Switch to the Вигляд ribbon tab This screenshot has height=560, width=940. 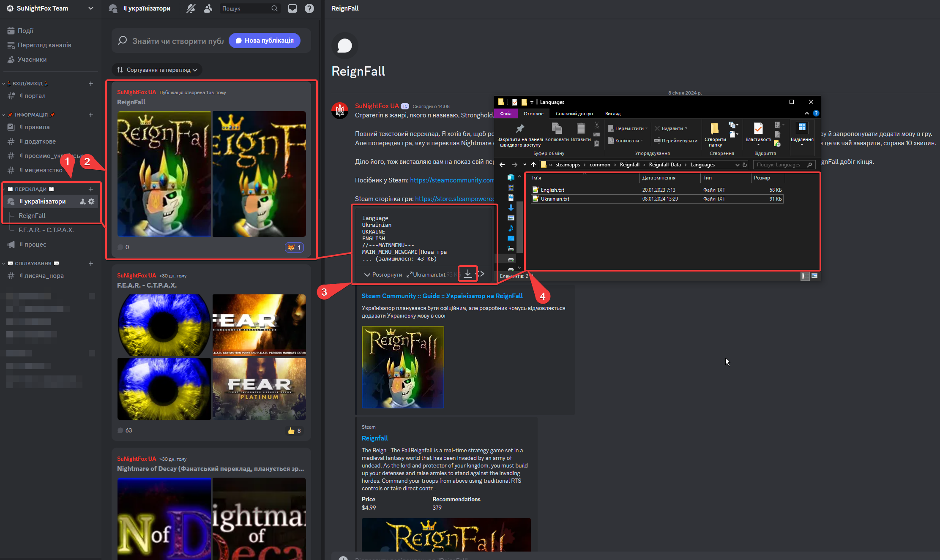point(613,114)
